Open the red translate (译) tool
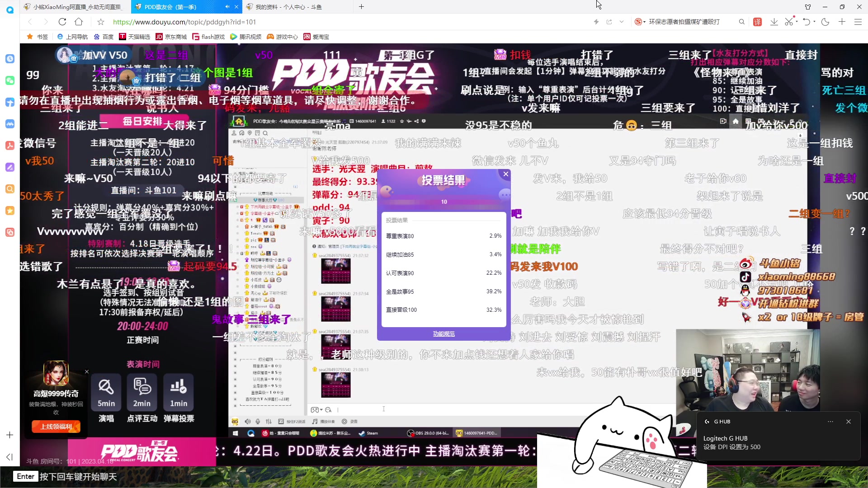 click(x=758, y=22)
